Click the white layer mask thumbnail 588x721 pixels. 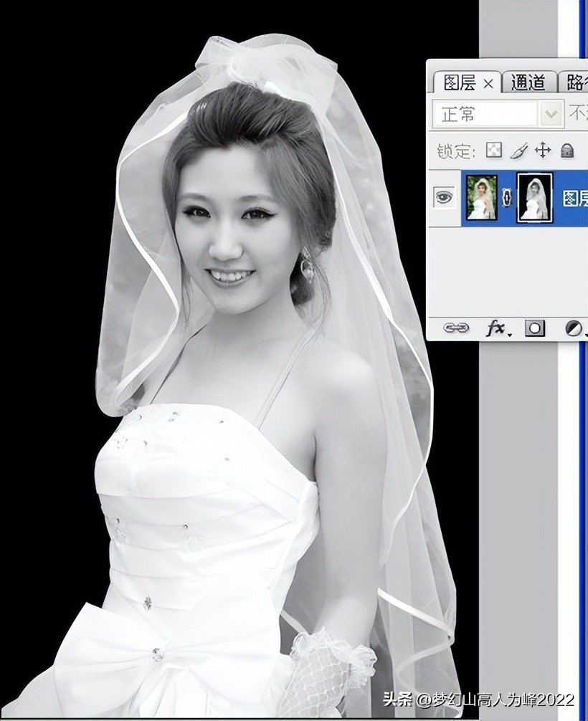pos(535,197)
